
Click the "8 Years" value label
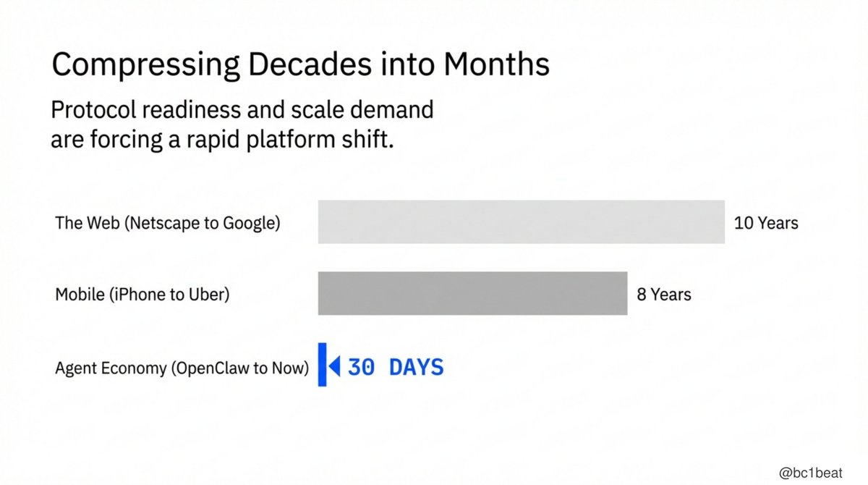pos(663,295)
